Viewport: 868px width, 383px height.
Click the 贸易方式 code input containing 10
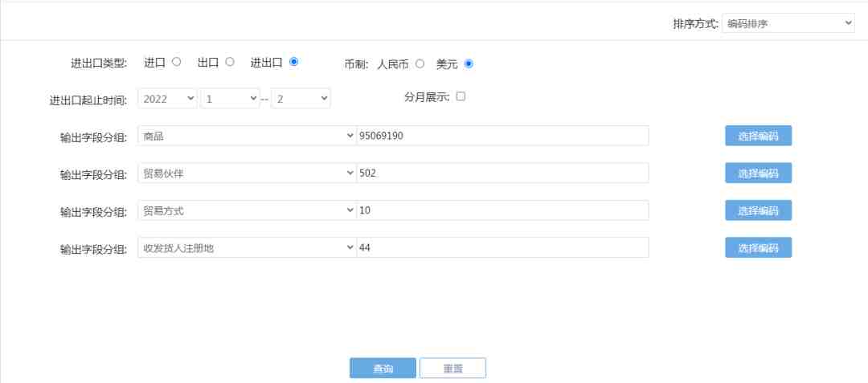[502, 210]
